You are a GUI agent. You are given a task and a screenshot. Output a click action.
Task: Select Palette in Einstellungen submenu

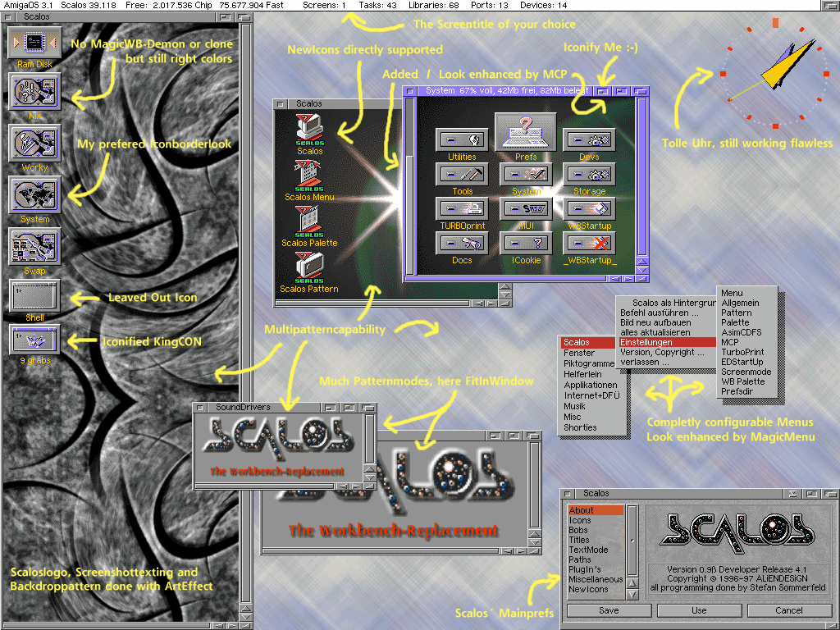tap(746, 322)
